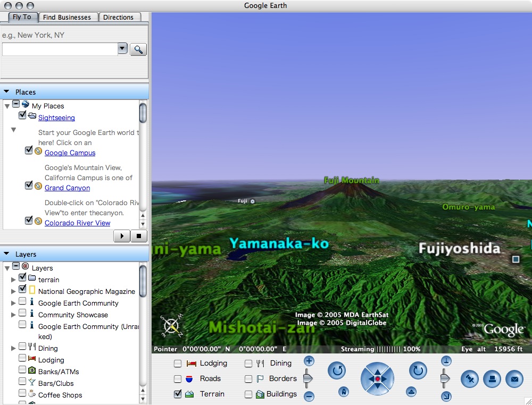Enable Lodging checkbox in the bottom toolbar
The image size is (532, 405).
[x=178, y=364]
